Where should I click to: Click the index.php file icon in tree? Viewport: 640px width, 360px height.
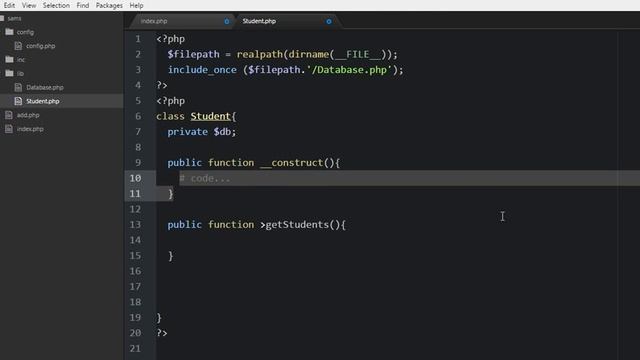pos(9,129)
